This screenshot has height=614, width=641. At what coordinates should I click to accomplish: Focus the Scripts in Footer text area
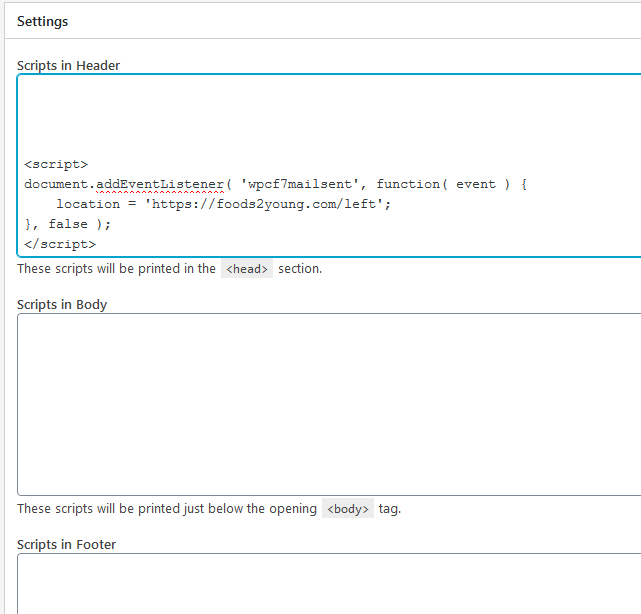329,584
